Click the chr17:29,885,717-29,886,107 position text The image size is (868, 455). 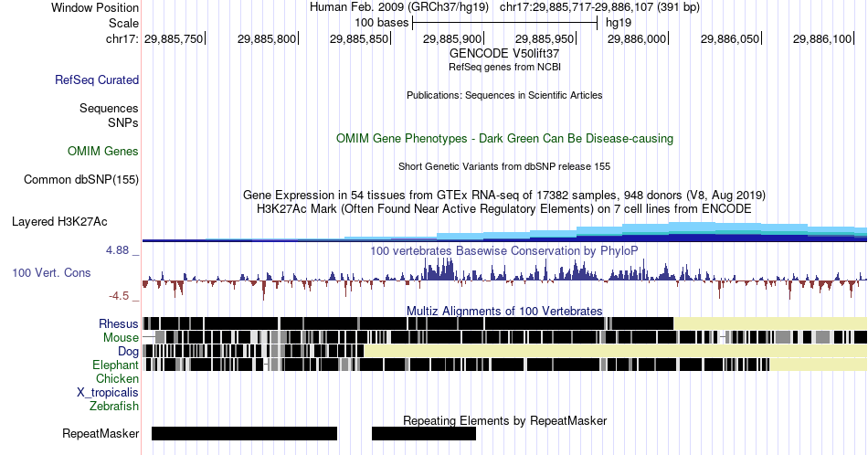coord(599,7)
